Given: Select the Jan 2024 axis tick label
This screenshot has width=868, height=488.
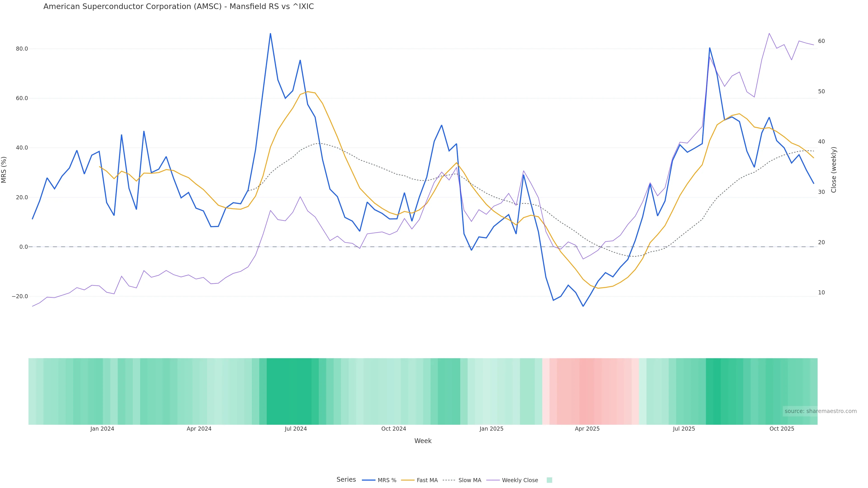Looking at the screenshot, I should click(x=102, y=429).
